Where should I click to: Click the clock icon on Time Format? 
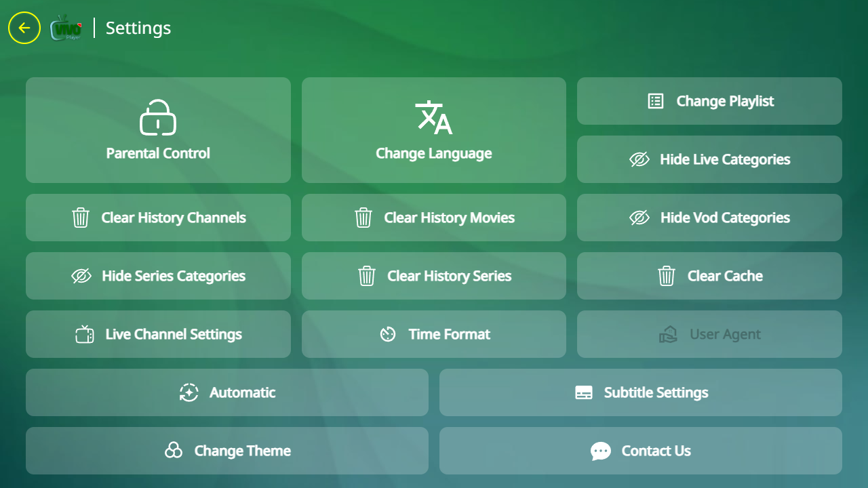click(x=387, y=334)
